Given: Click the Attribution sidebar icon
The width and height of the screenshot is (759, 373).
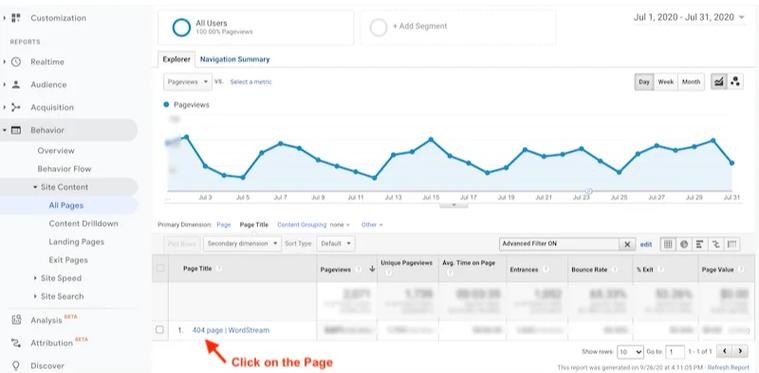Looking at the screenshot, I should click(x=16, y=343).
